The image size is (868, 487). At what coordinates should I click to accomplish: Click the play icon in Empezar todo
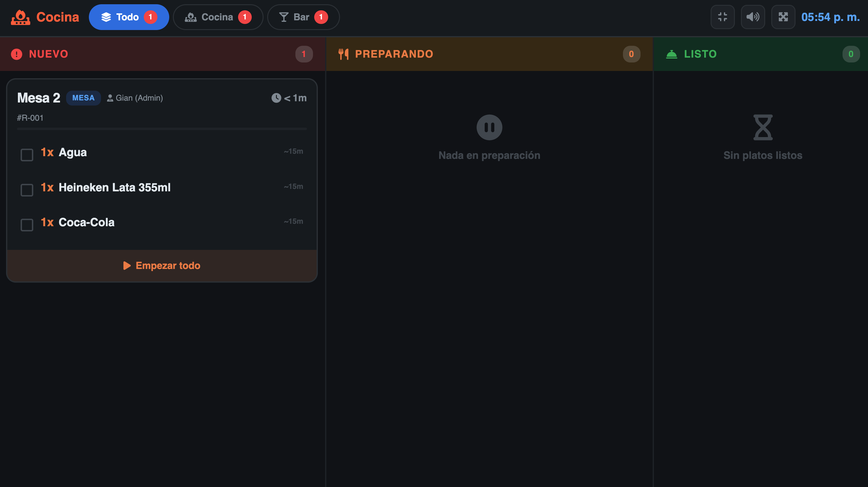127,266
